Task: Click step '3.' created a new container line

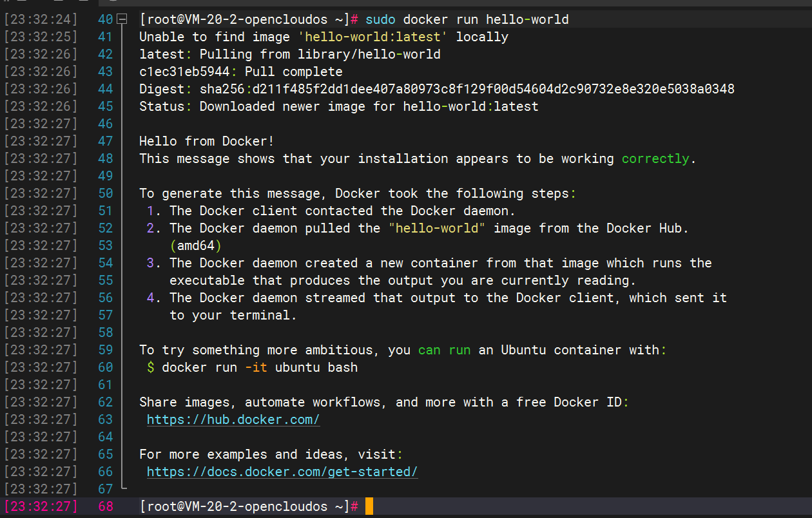Action: [429, 263]
